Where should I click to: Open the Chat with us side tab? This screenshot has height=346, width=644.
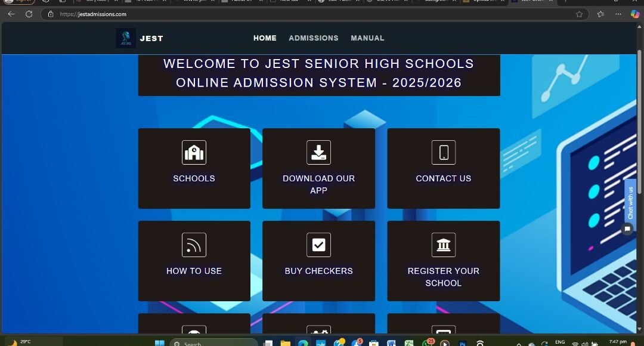coord(630,202)
